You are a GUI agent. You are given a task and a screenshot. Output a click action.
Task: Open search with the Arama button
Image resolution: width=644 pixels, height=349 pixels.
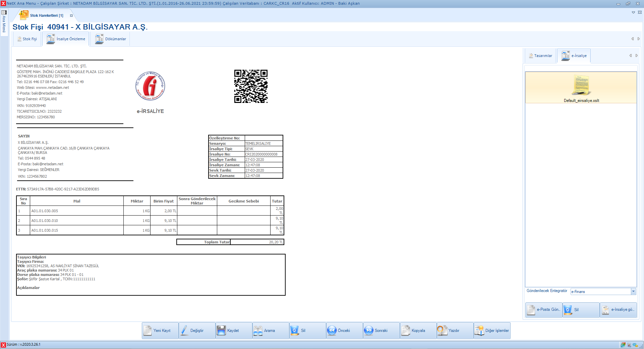271,331
